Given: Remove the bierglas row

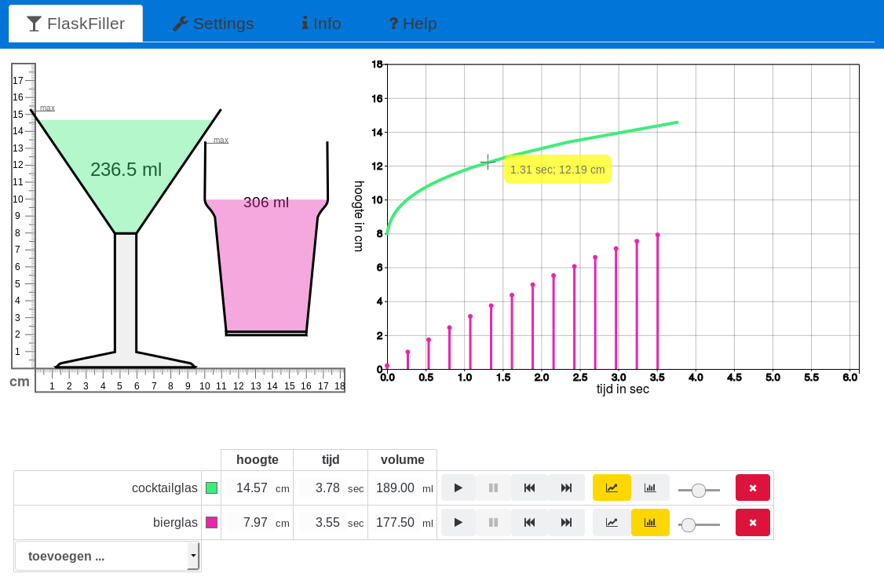Looking at the screenshot, I should 753,522.
